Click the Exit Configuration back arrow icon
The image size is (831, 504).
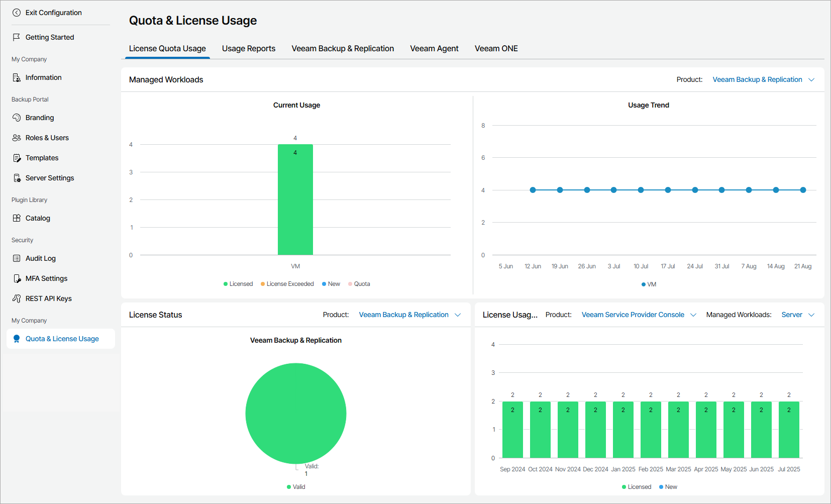point(17,13)
